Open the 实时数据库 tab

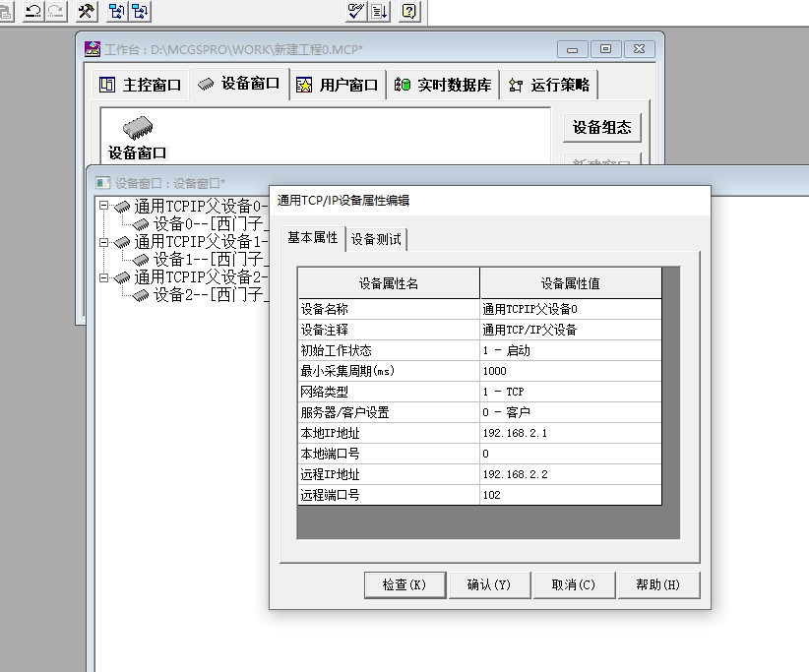pos(443,85)
